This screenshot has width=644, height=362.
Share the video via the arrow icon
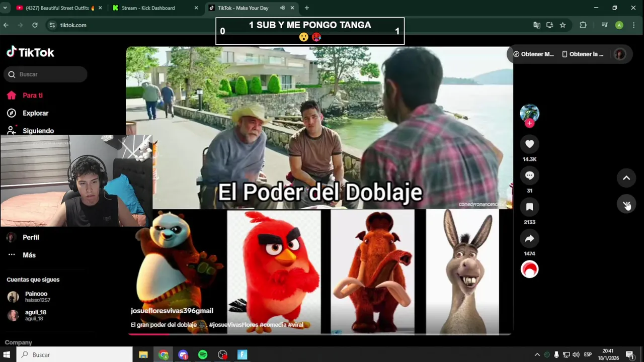pos(529,239)
